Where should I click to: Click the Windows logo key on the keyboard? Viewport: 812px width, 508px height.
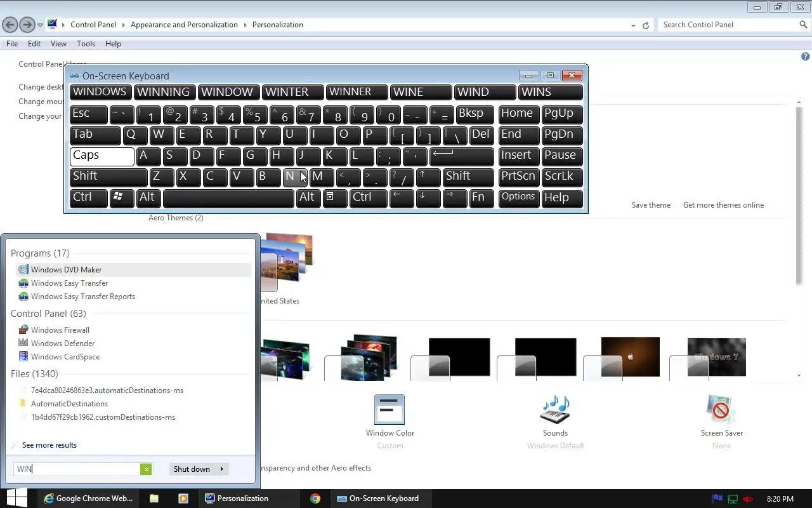(x=121, y=197)
